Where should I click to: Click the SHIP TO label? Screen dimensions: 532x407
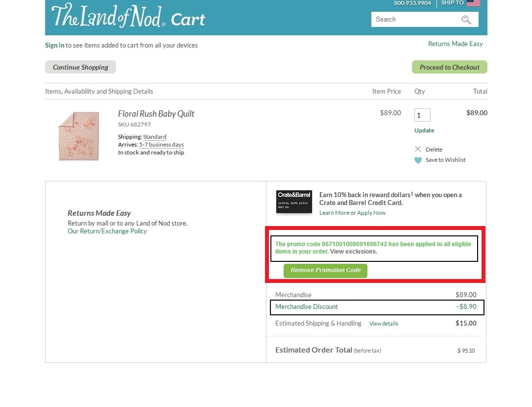point(452,3)
